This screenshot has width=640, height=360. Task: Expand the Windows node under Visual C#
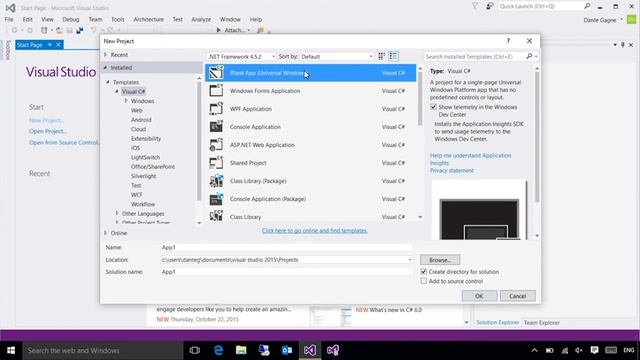(x=126, y=101)
